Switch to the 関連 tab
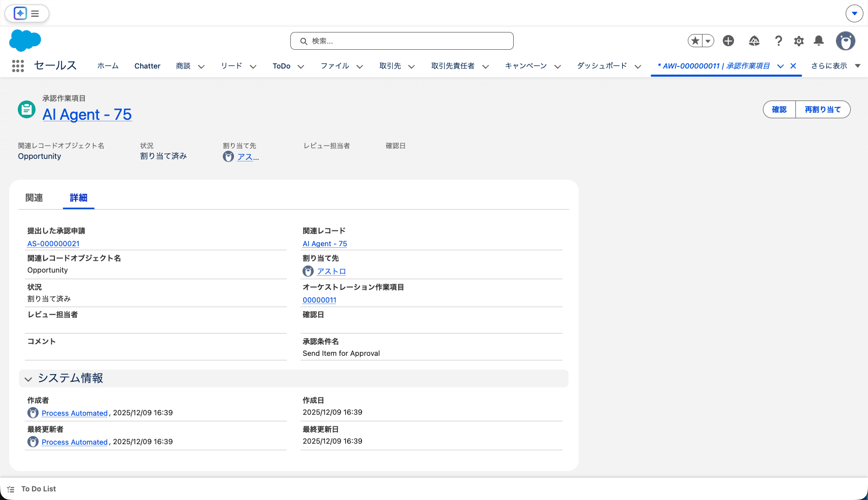Image resolution: width=868 pixels, height=500 pixels. [34, 198]
